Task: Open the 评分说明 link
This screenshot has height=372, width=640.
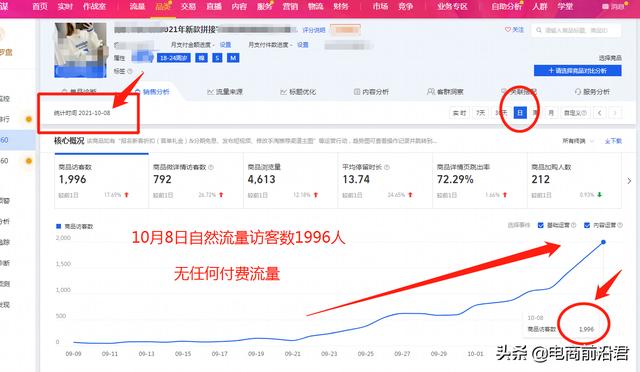Action: point(314,30)
